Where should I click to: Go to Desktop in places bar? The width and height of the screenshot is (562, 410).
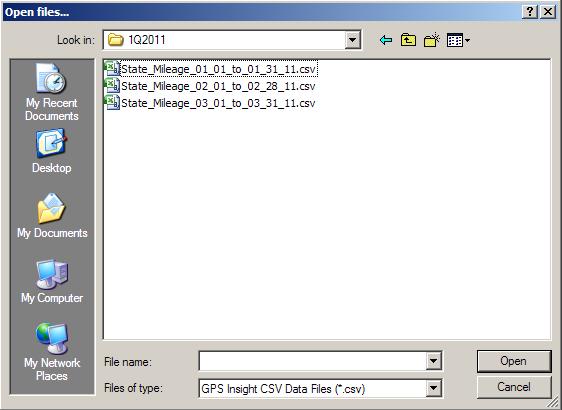click(52, 152)
